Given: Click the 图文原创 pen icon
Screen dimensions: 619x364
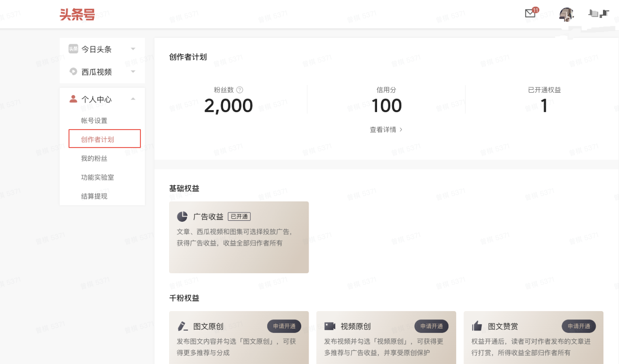Looking at the screenshot, I should click(182, 326).
